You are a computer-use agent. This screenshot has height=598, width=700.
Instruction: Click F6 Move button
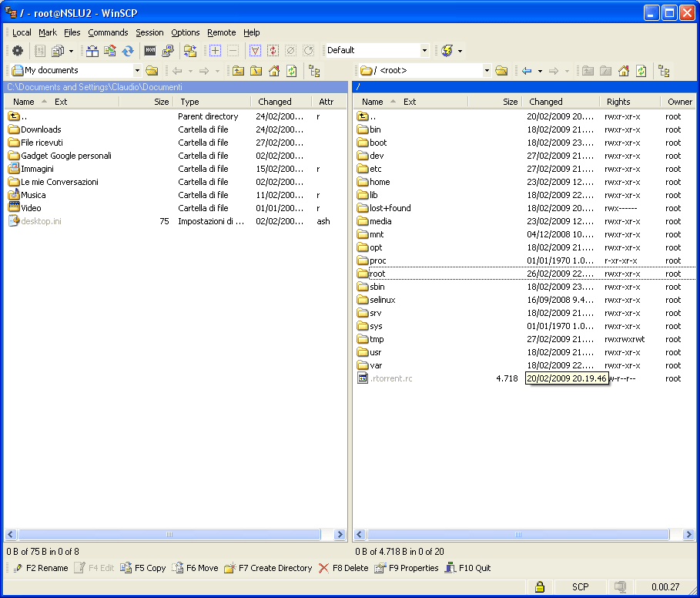point(195,568)
